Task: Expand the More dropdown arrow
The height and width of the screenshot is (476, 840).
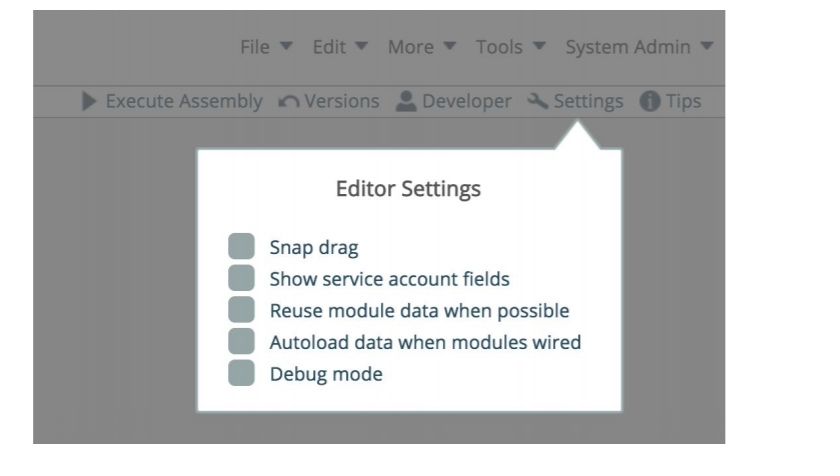Action: coord(449,48)
